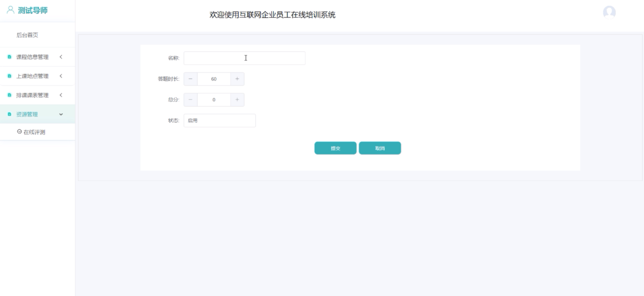
Task: Decrease 答题时长 with the minus button
Action: [190, 79]
